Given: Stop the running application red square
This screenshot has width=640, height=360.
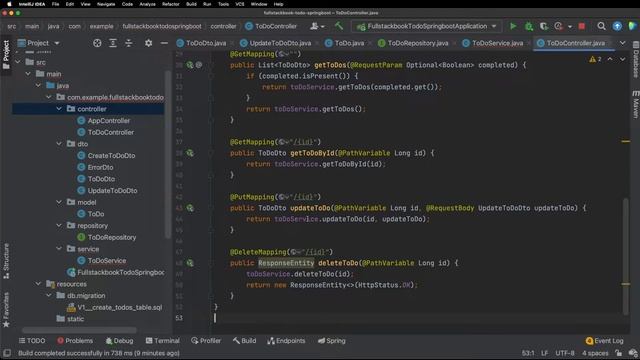Looking at the screenshot, I should tap(582, 26).
